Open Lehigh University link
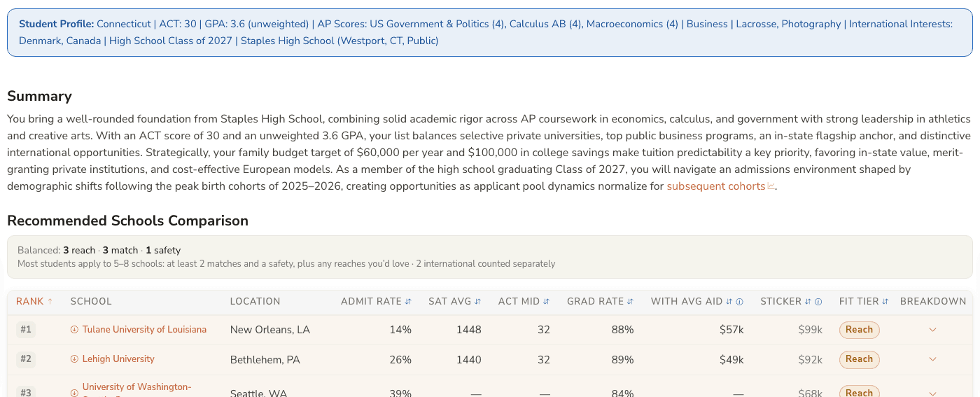The image size is (980, 397). click(x=118, y=359)
